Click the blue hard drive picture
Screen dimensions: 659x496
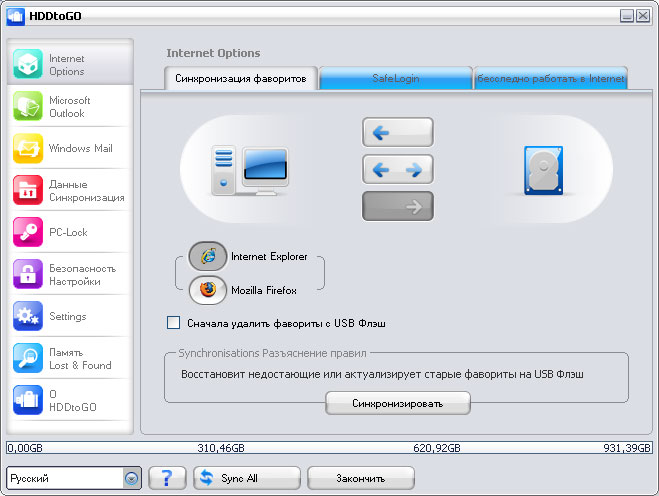pos(543,171)
